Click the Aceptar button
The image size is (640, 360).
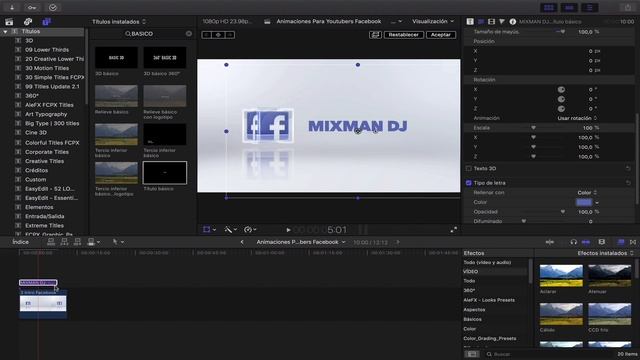(441, 35)
